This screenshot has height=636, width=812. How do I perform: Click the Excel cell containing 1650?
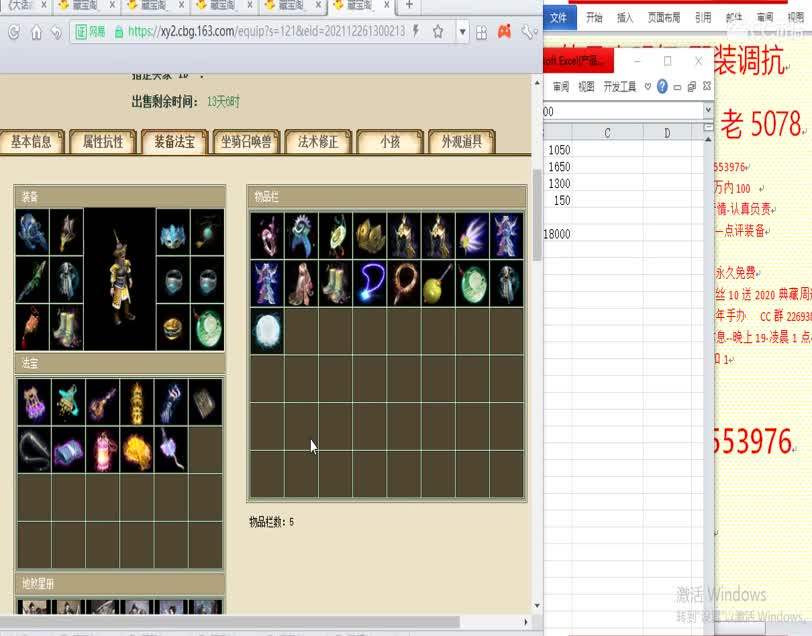(557, 167)
